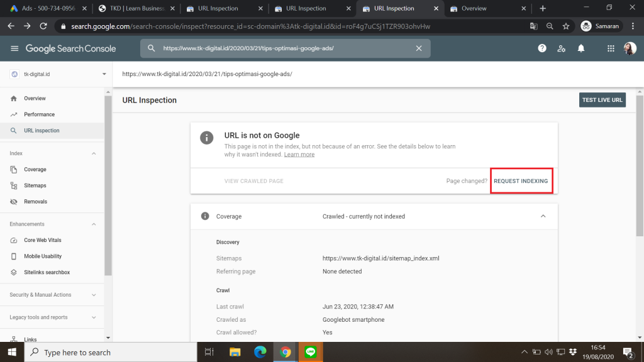644x362 pixels.
Task: Click TEST LIVE URL button
Action: pyautogui.click(x=602, y=100)
